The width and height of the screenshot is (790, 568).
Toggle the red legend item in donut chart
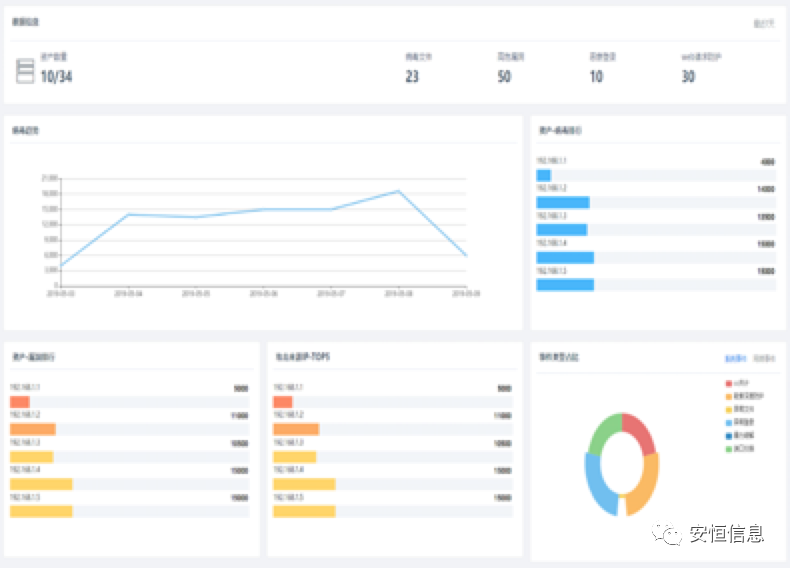click(x=738, y=383)
